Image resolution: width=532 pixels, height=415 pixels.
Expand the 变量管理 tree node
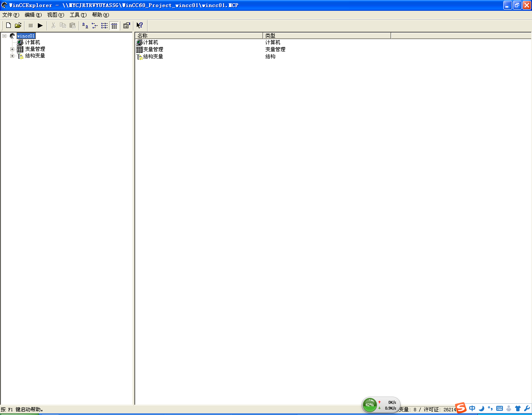(12, 49)
